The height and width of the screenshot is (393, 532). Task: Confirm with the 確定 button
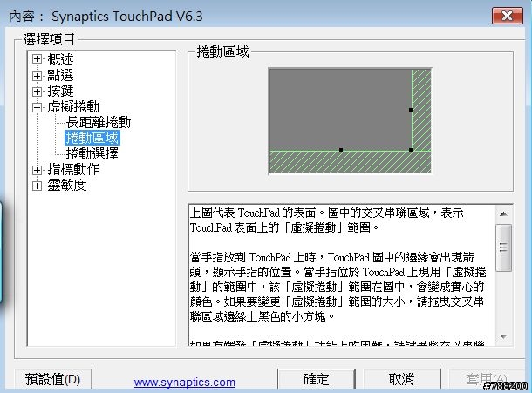[x=317, y=379]
